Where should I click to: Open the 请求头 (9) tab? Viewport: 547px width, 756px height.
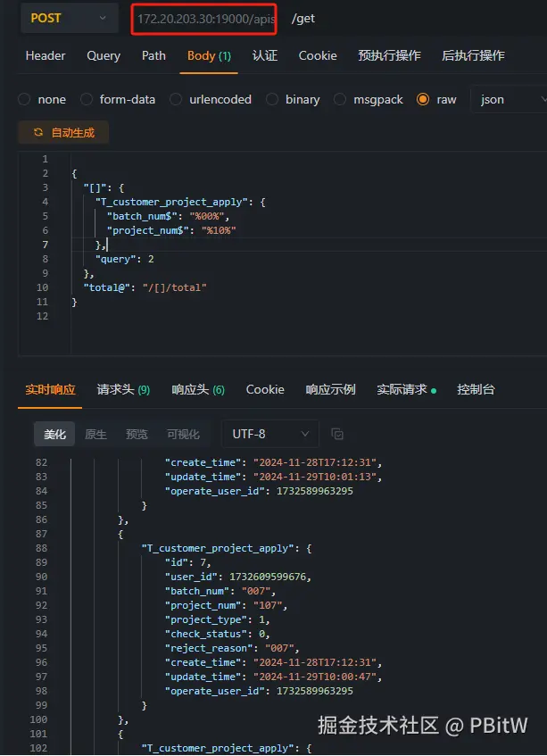coord(123,389)
